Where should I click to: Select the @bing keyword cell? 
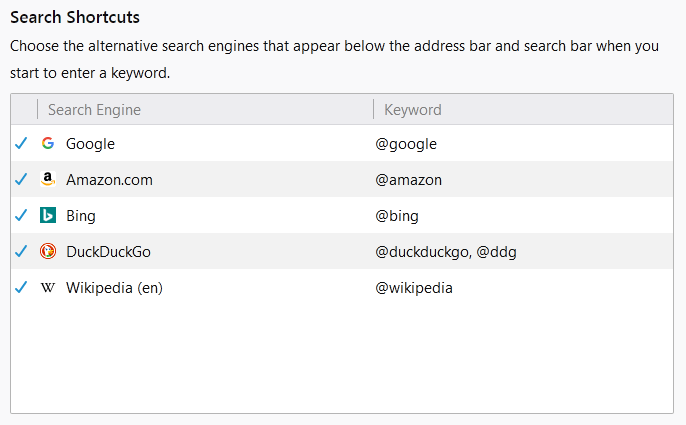(397, 216)
